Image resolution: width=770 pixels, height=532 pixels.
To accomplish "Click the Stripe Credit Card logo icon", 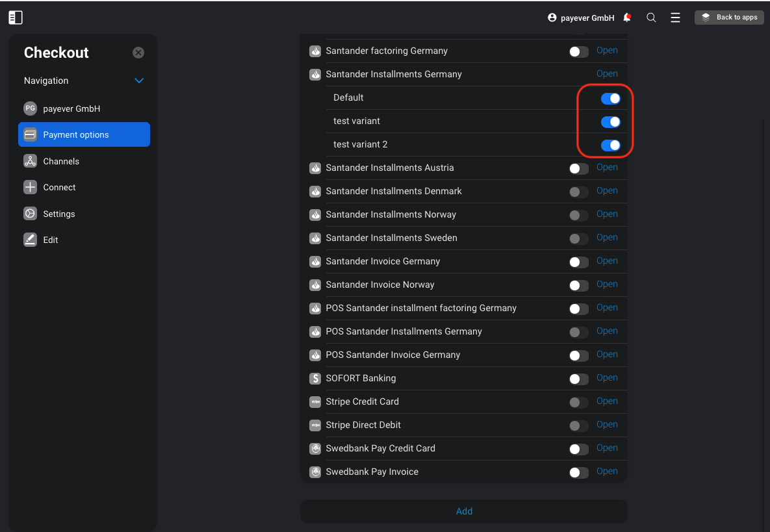I will [315, 402].
